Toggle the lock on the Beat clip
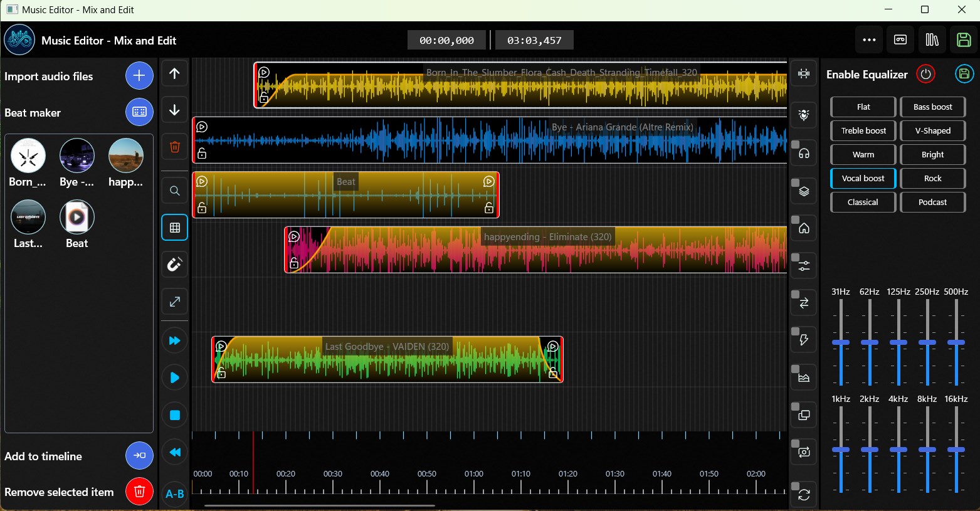This screenshot has height=511, width=980. 203,208
